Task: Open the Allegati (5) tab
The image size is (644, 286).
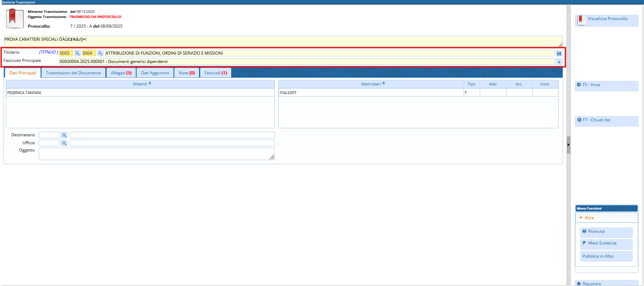Action: click(121, 73)
